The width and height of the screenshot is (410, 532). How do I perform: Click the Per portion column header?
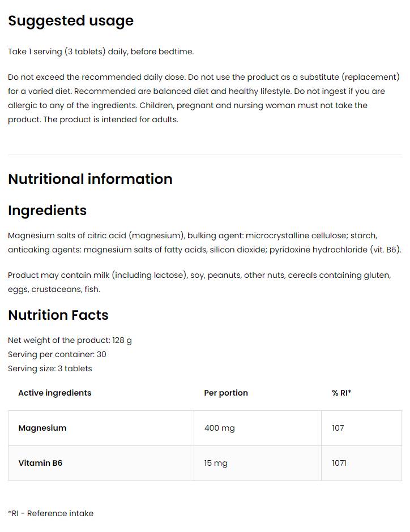coord(226,393)
